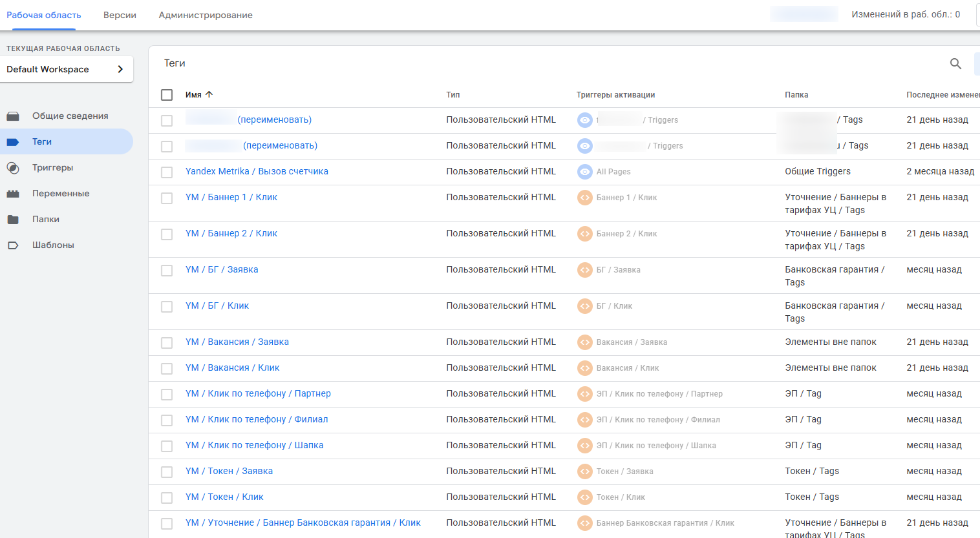
Task: Click the event icon beside Баннер 1 / Клик
Action: tap(585, 198)
